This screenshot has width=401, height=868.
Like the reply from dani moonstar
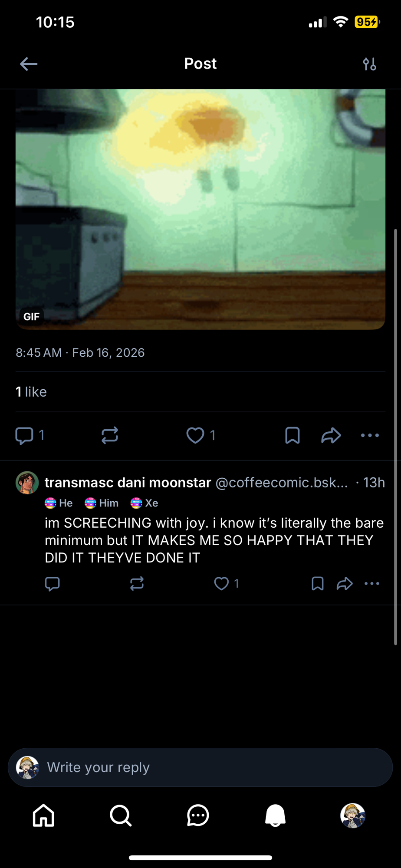coord(221,584)
